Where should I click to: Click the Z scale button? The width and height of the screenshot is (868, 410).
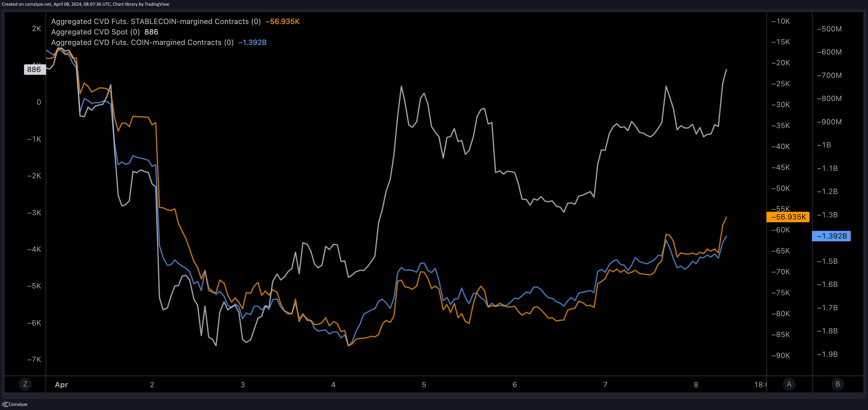25,384
